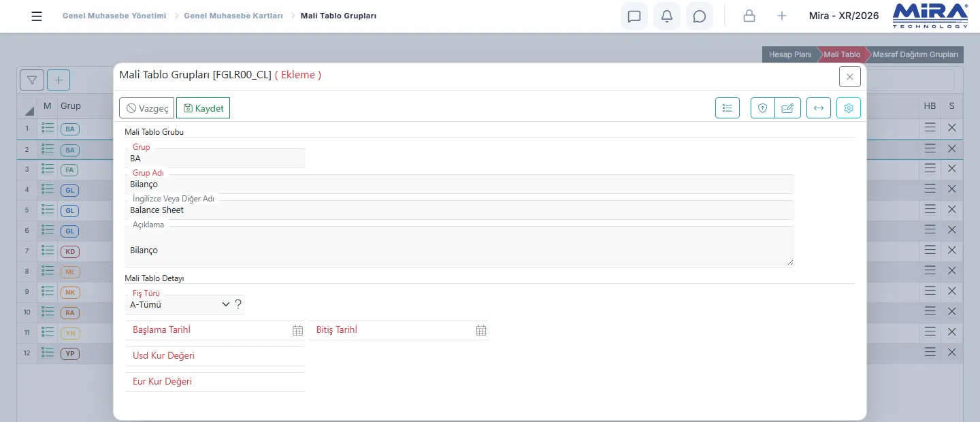
Task: Click the YP group badge in the grid
Action: point(70,353)
